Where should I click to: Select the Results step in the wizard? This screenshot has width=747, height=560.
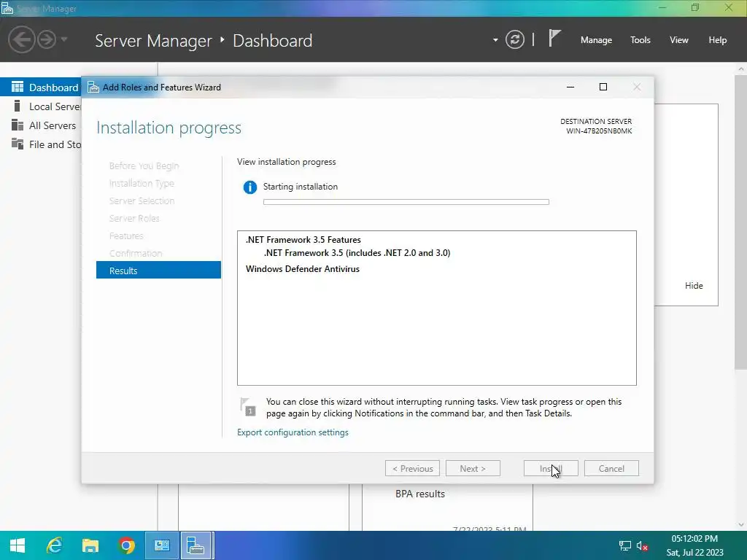[x=158, y=270]
